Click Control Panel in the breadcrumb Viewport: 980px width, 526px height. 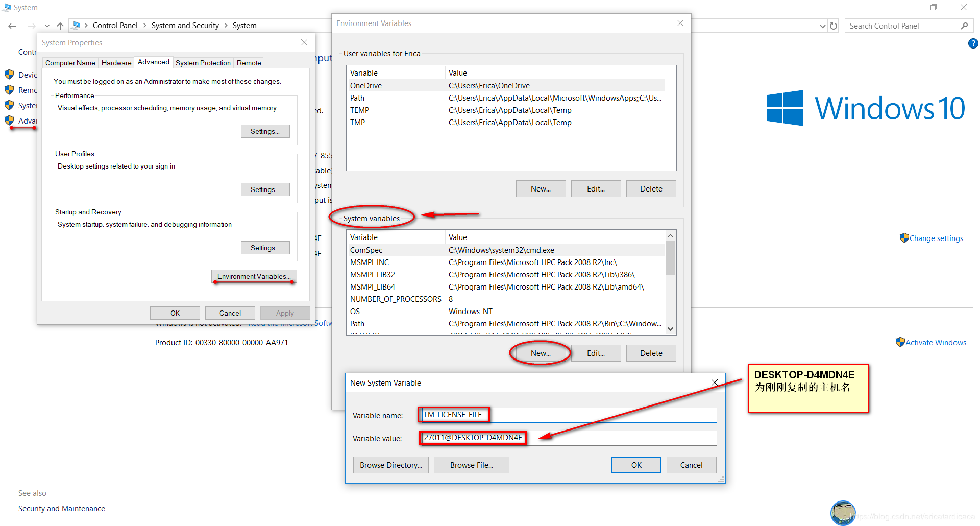115,25
